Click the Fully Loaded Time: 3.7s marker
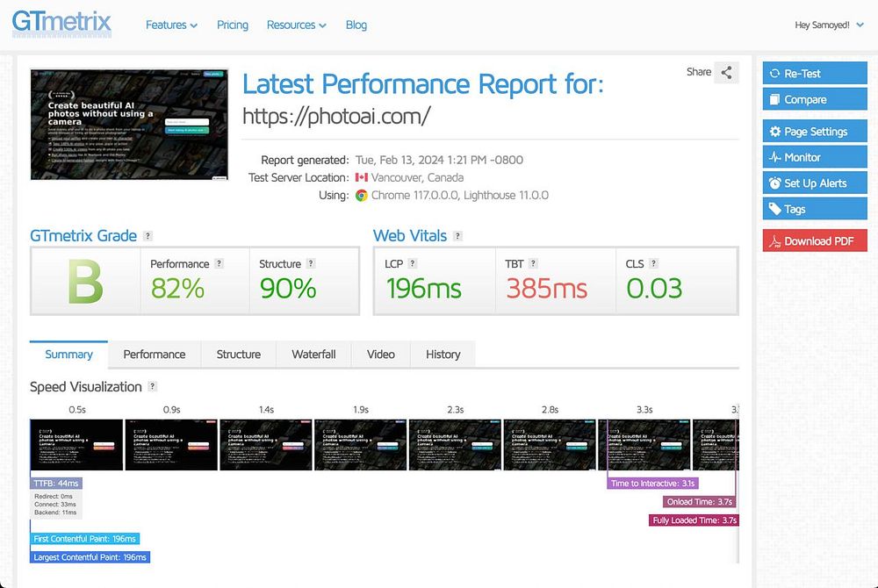Screen dimensions: 878x588 pos(694,520)
